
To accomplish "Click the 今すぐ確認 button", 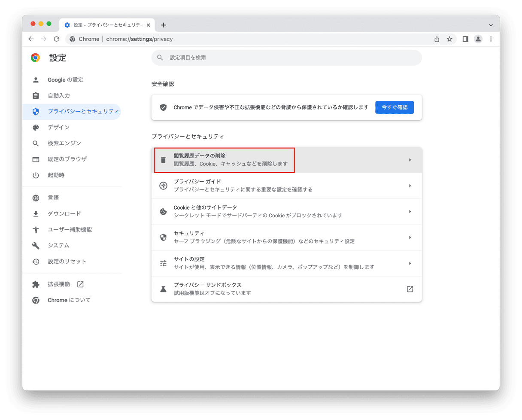I will (394, 107).
